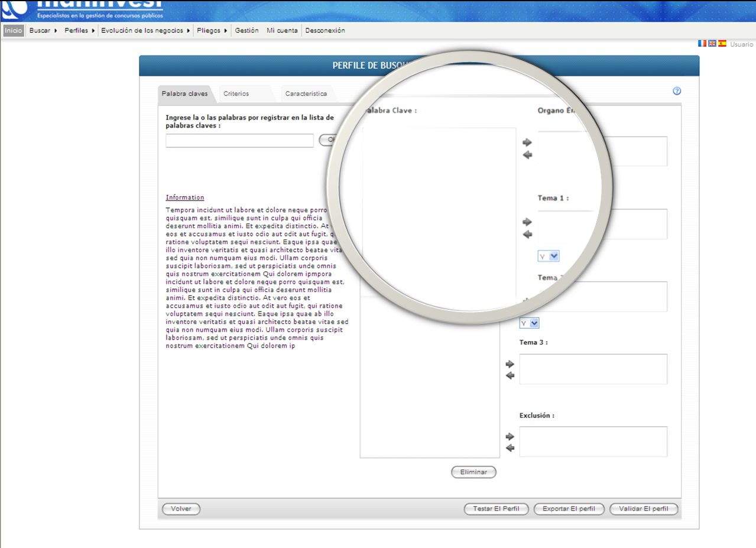Open the Pliegos menu

click(x=212, y=31)
